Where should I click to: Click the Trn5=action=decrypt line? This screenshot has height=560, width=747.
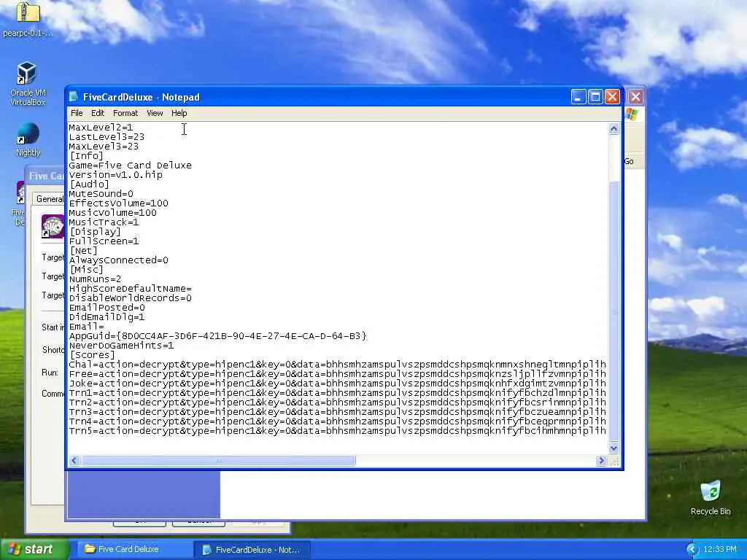point(337,431)
